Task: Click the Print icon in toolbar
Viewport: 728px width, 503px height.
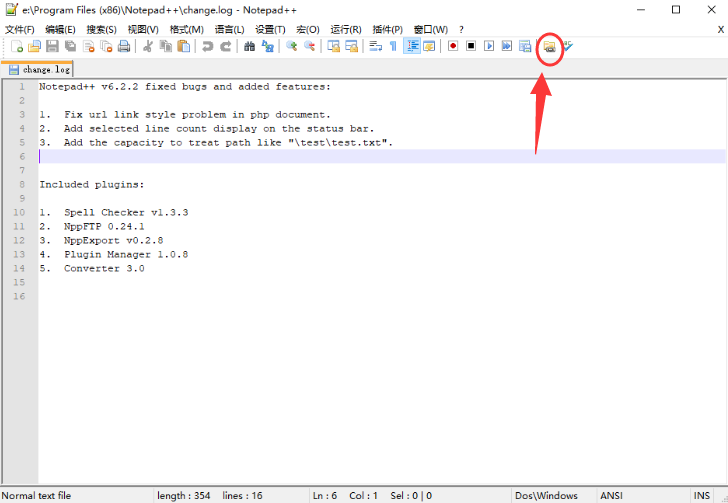Action: tap(124, 46)
